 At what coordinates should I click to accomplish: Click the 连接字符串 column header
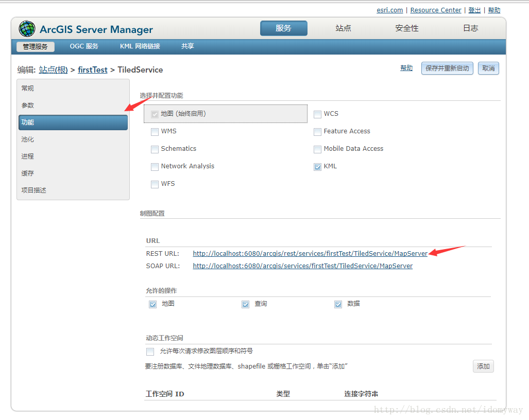pos(361,394)
